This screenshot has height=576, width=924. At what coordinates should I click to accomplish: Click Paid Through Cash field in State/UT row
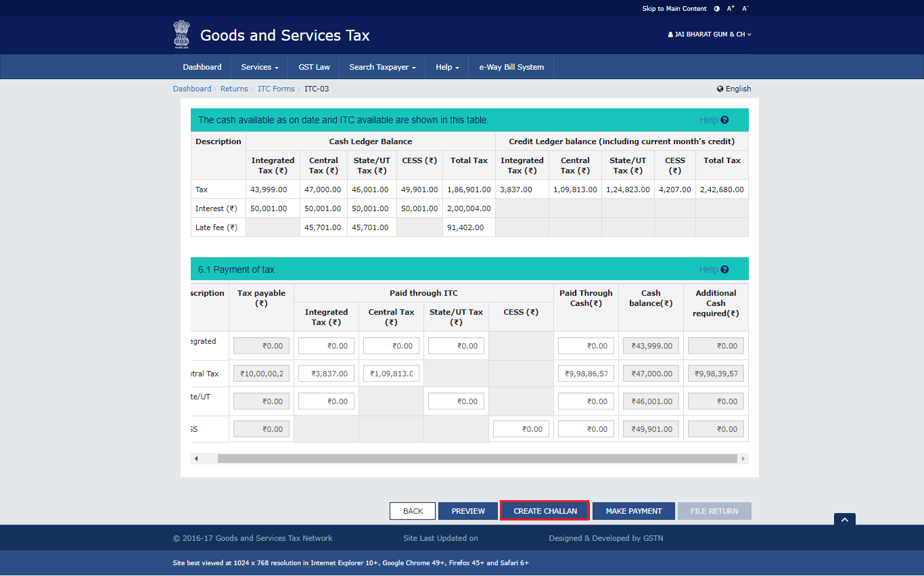point(586,401)
